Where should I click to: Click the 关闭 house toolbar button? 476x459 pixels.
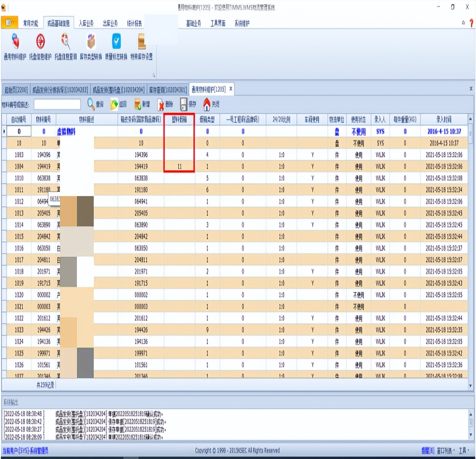(x=211, y=104)
